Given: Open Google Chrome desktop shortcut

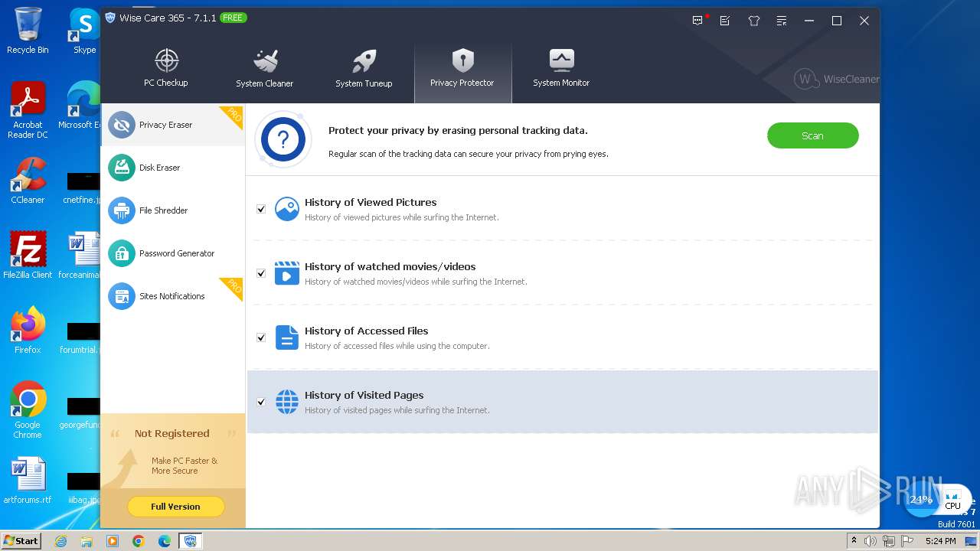Looking at the screenshot, I should click(x=28, y=410).
